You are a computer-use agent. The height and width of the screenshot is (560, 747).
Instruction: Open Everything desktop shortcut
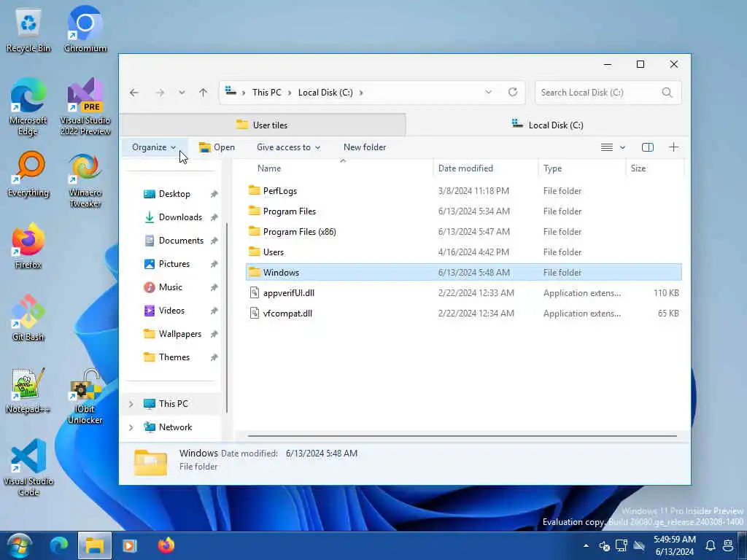[28, 175]
